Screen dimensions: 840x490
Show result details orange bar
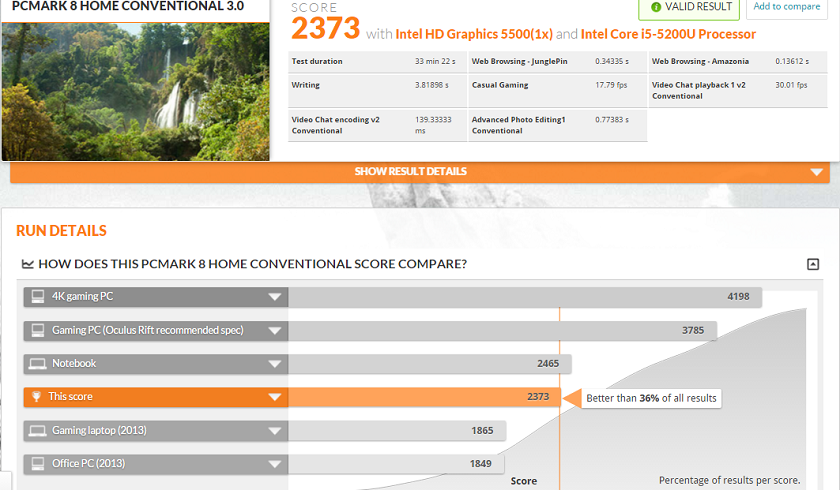point(419,172)
